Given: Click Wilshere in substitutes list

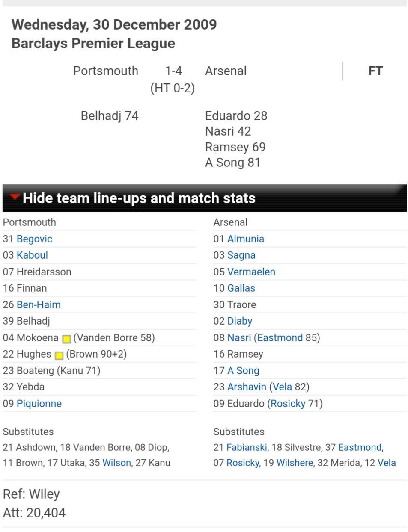Looking at the screenshot, I should point(295,463).
